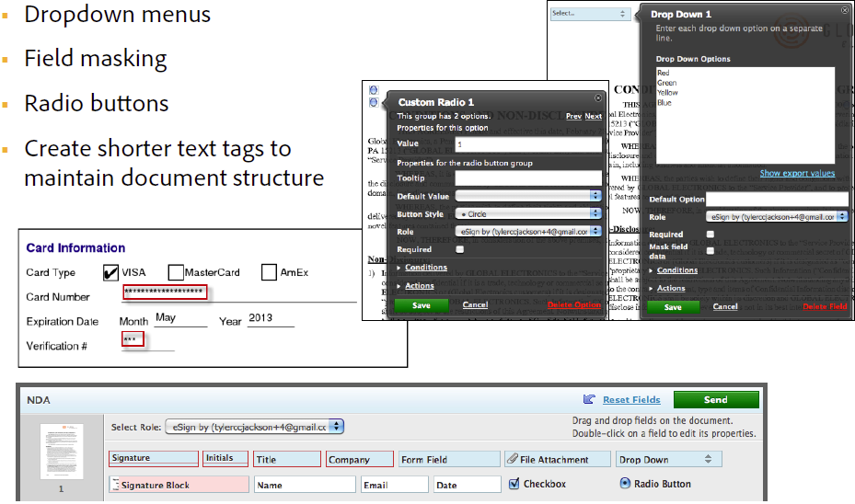Pick the Title field
This screenshot has width=855, height=504.
coord(287,459)
